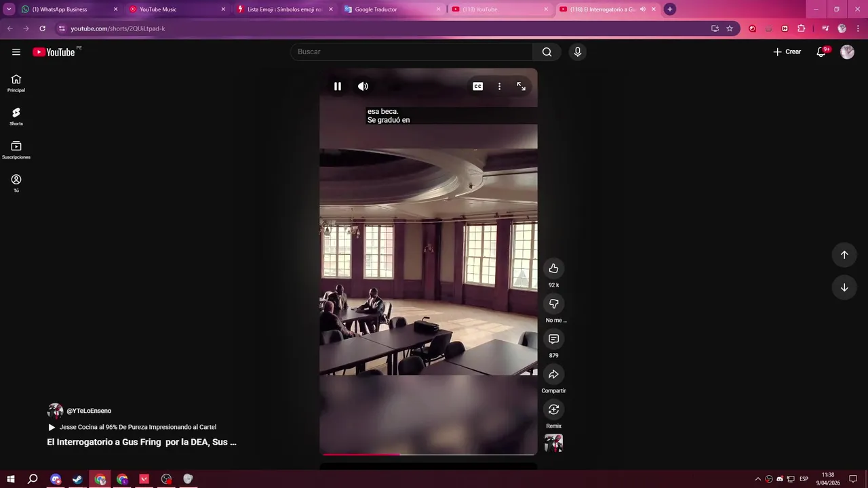868x488 pixels.
Task: View site information icon in address bar
Action: click(62, 28)
